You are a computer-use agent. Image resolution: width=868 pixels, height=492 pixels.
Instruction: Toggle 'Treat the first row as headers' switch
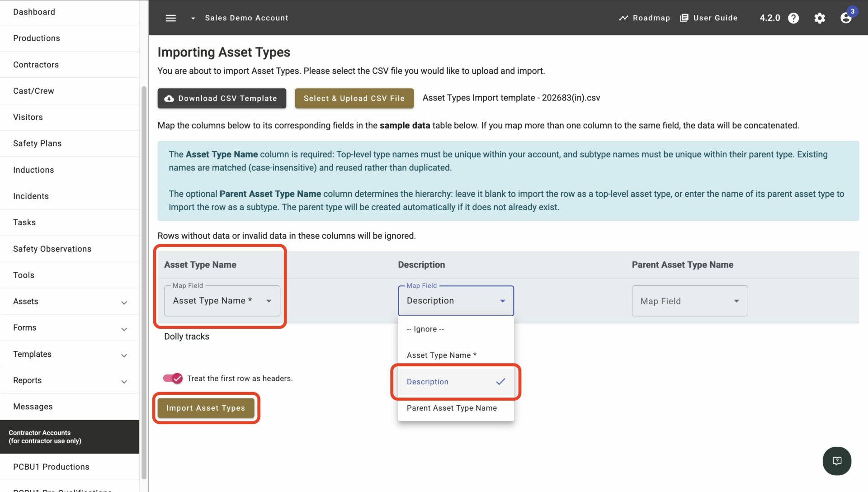[173, 378]
